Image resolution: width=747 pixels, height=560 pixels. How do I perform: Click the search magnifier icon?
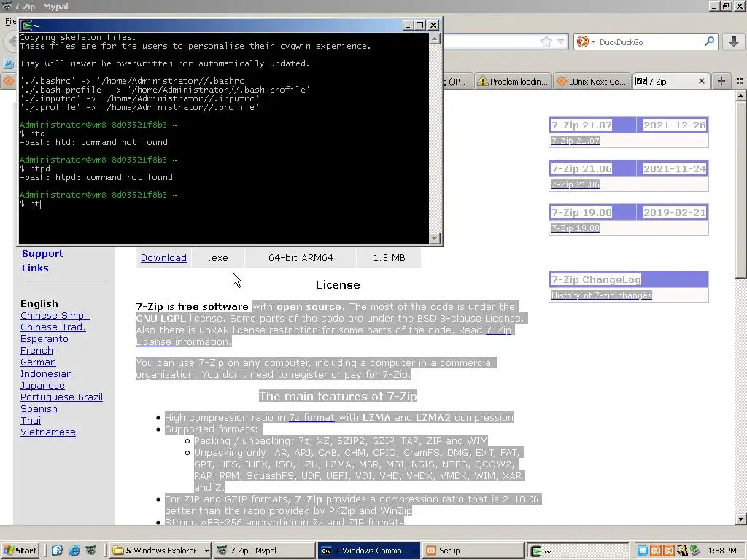coord(709,42)
